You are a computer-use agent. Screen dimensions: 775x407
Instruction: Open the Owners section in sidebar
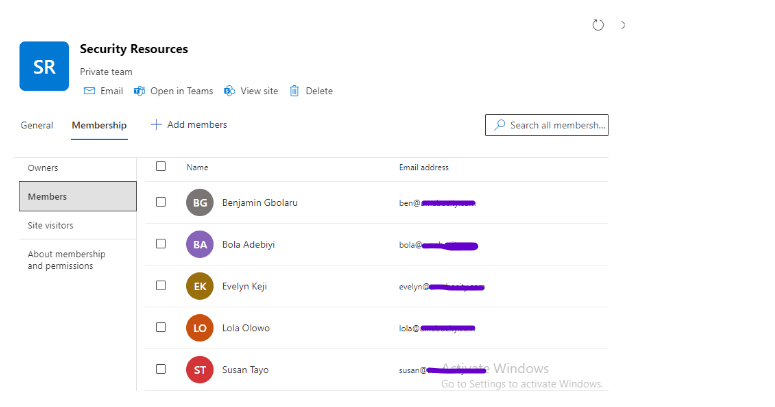(x=43, y=168)
